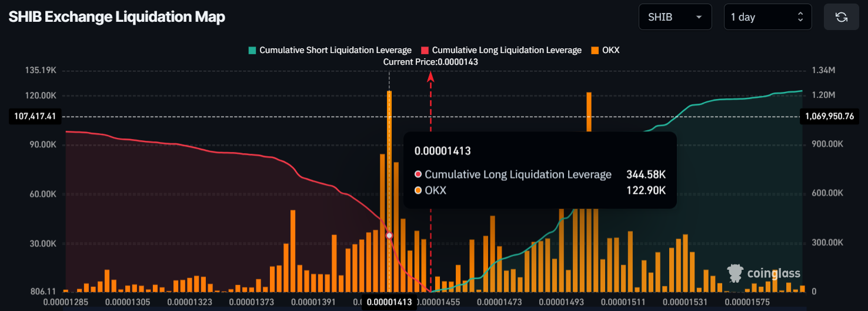Toggle the OKX legend series
Viewport: 868px width, 311px height.
(x=605, y=50)
